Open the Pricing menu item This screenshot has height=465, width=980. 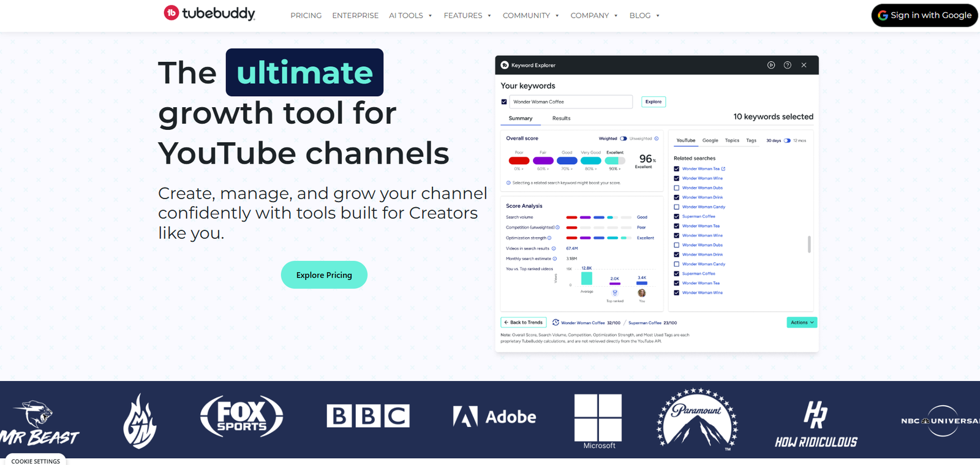coord(306,15)
